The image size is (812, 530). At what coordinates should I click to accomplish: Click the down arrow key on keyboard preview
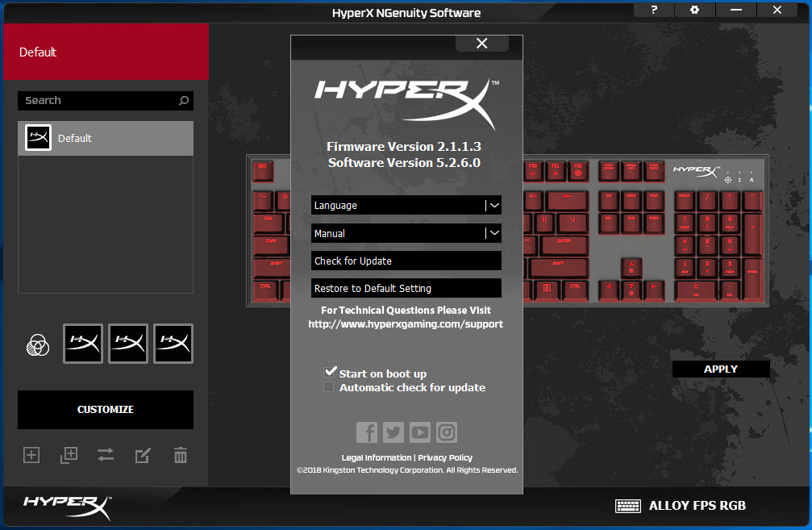pos(631,290)
